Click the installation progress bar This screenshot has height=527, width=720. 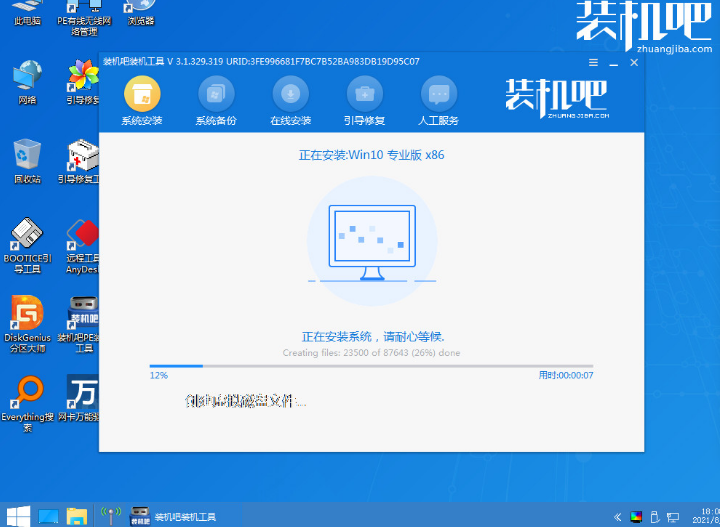click(371, 366)
